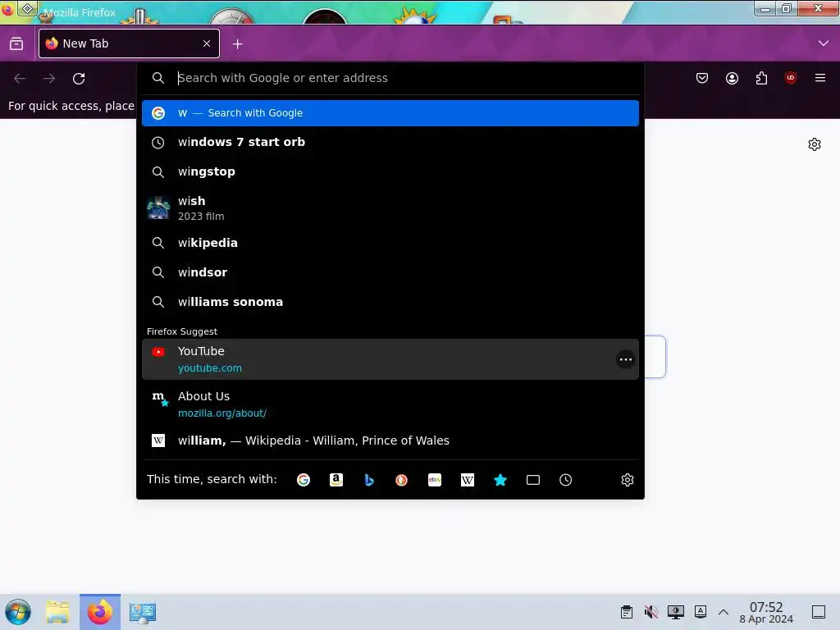This screenshot has height=630, width=840.
Task: Open the Firefox account menu
Action: coord(732,78)
